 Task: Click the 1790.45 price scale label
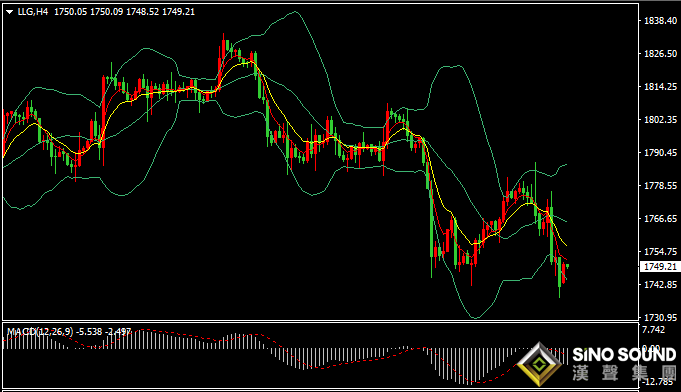pyautogui.click(x=660, y=152)
